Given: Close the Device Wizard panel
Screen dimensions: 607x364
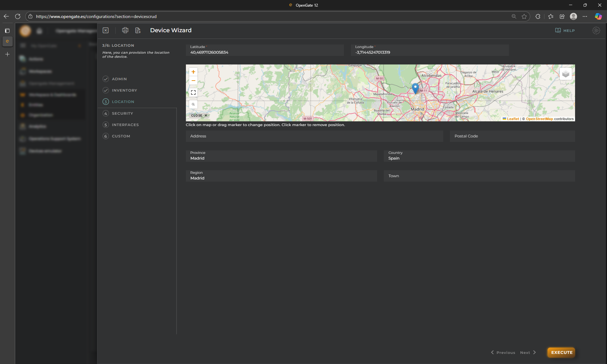Looking at the screenshot, I should [x=106, y=30].
